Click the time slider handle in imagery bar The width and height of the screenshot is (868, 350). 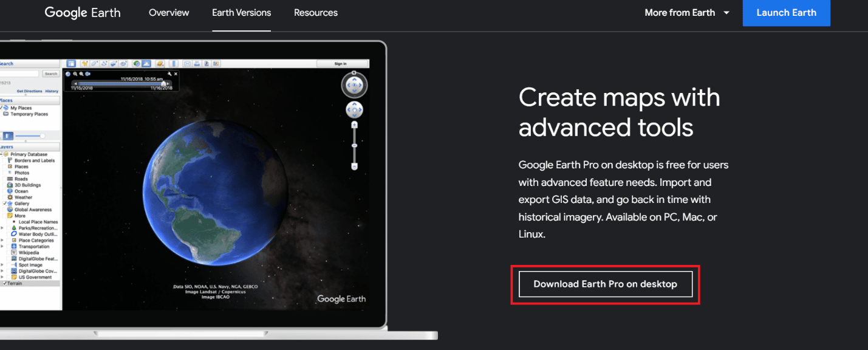tap(163, 83)
